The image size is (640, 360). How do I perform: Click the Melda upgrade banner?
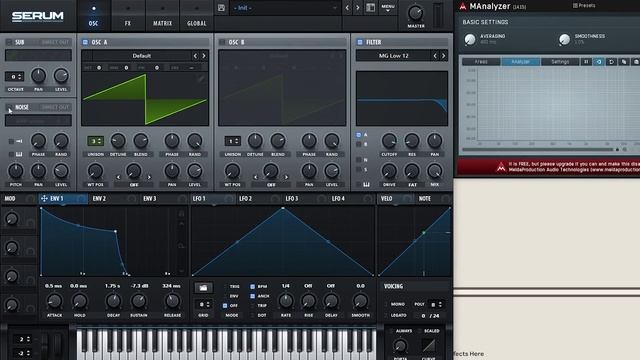[548, 167]
